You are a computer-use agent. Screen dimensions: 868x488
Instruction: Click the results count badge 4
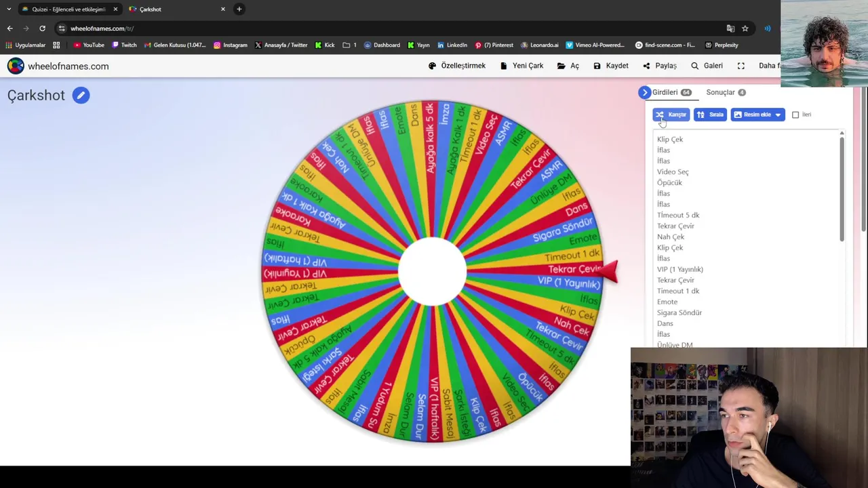[742, 93]
